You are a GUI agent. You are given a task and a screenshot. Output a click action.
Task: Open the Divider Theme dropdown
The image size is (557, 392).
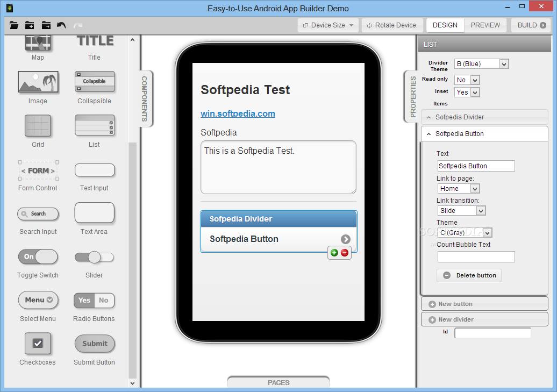(481, 64)
